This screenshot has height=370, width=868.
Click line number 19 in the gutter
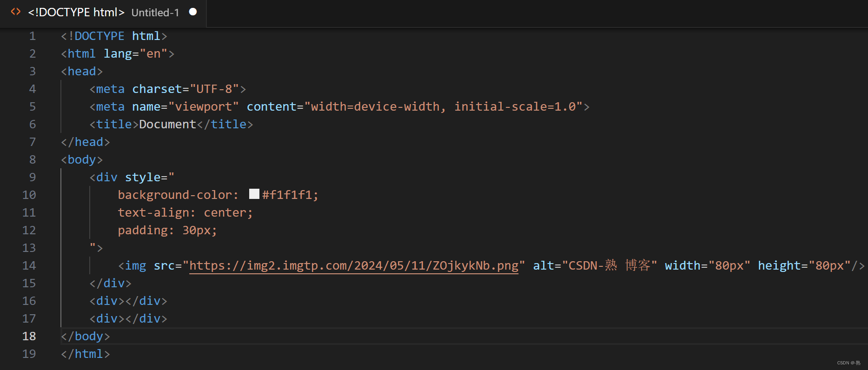tap(29, 354)
